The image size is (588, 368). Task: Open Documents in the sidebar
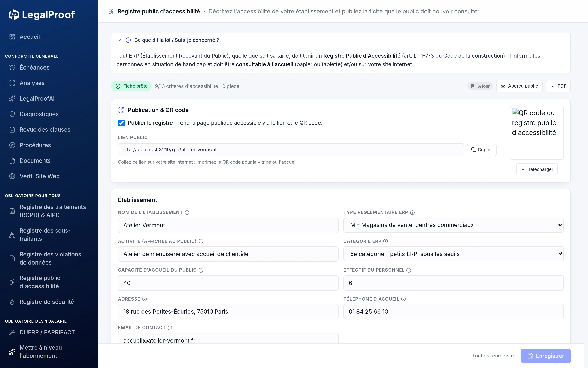tap(49, 161)
